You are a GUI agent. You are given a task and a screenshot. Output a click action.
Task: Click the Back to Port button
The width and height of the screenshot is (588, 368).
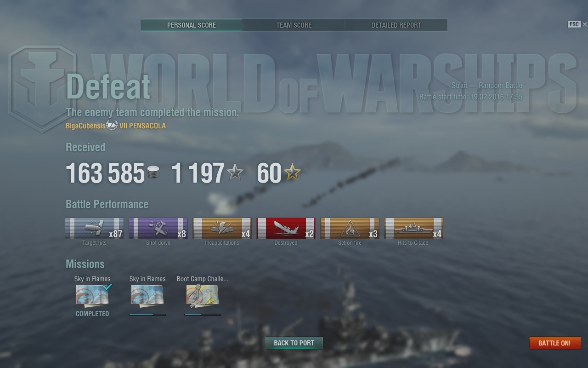294,343
